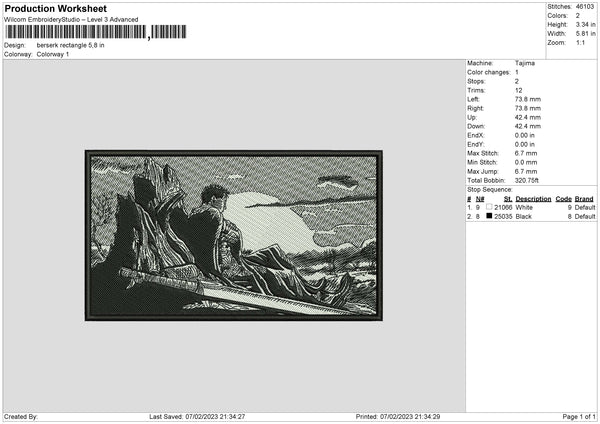Click the Black thread description
The height and width of the screenshot is (424, 600).
(x=523, y=217)
